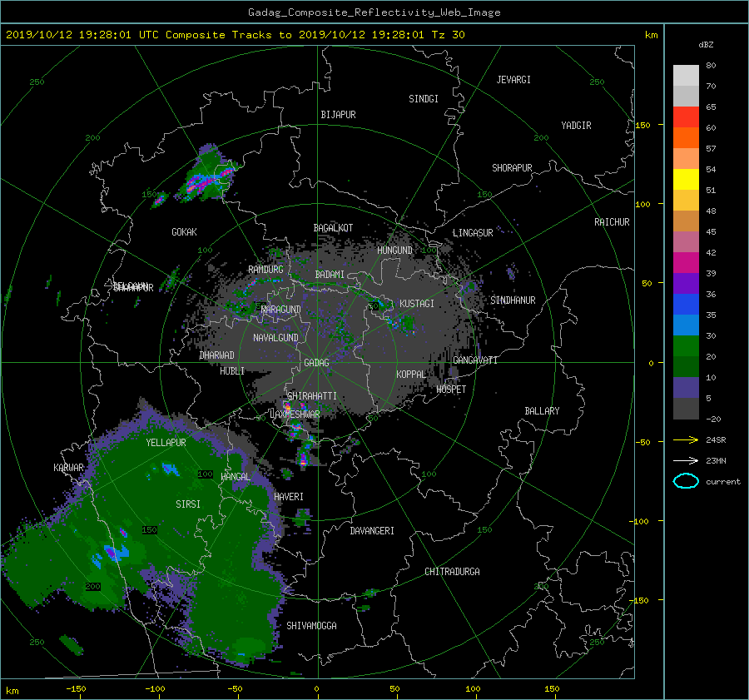This screenshot has height=700, width=749.
Task: Click the YADGIR city label
Action: [576, 126]
